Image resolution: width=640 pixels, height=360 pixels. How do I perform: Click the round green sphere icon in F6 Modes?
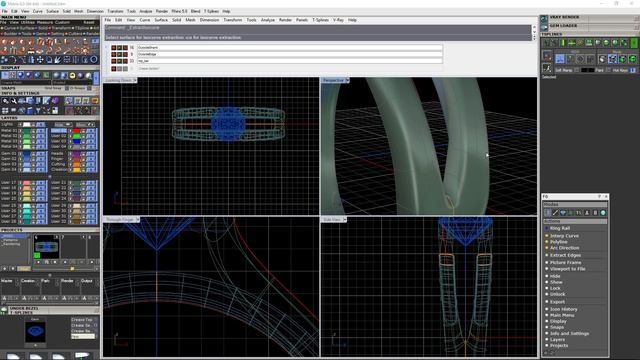[603, 213]
